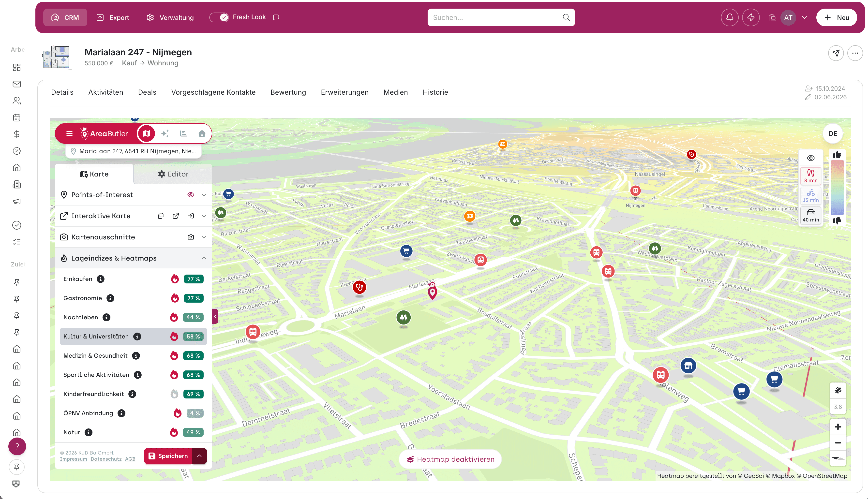Toggle the Einkaufen heatmap flame

(175, 279)
